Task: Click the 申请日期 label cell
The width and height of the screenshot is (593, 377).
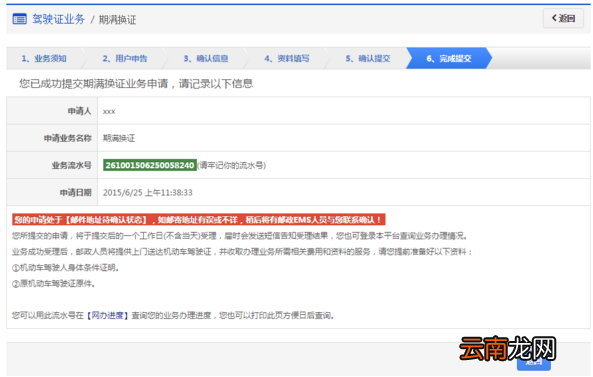Action: coord(52,192)
